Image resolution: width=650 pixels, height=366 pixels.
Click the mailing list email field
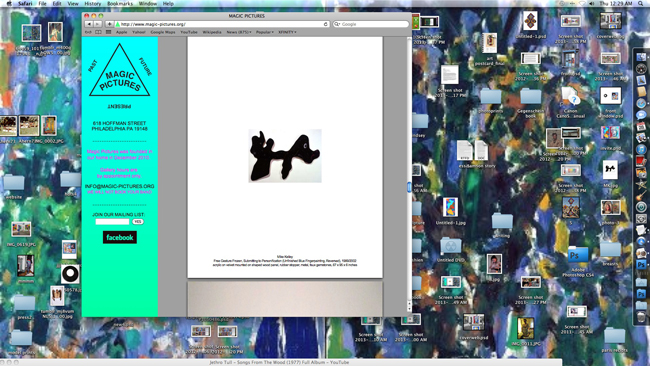[112, 222]
